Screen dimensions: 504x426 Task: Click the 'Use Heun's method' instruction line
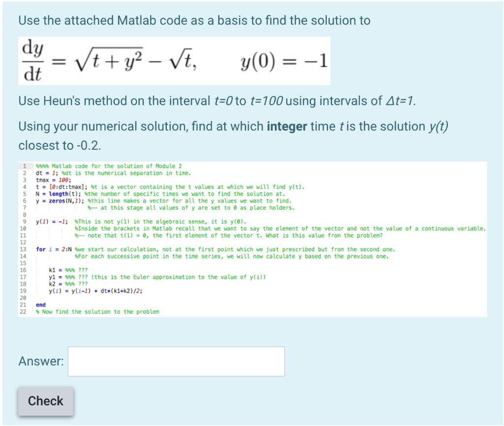pos(217,101)
